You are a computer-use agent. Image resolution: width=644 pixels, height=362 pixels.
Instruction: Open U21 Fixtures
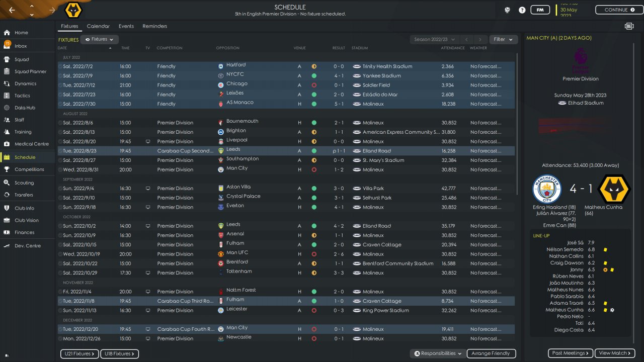tap(79, 353)
